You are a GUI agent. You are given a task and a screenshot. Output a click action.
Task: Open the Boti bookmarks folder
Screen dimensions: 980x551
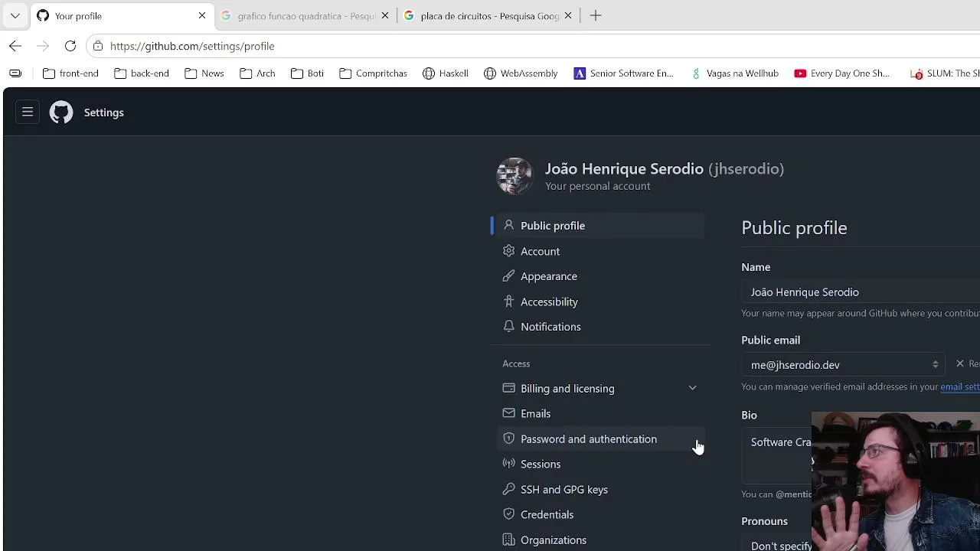tap(308, 73)
